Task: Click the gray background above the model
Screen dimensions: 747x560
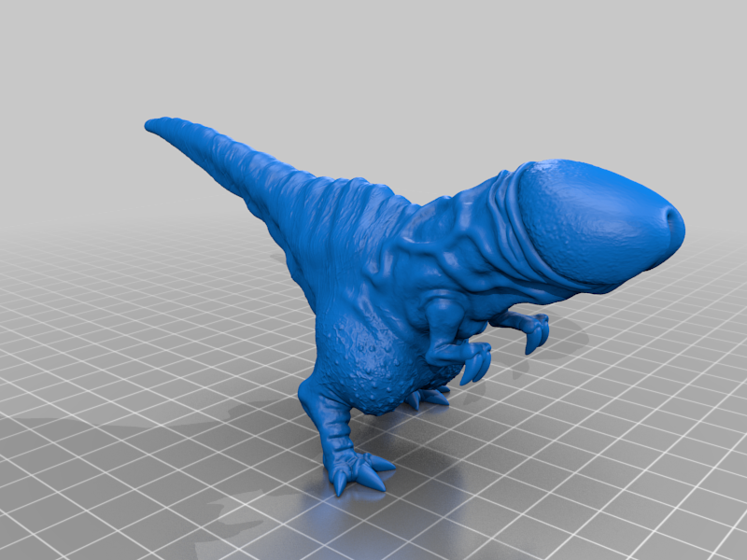Action: pyautogui.click(x=373, y=56)
